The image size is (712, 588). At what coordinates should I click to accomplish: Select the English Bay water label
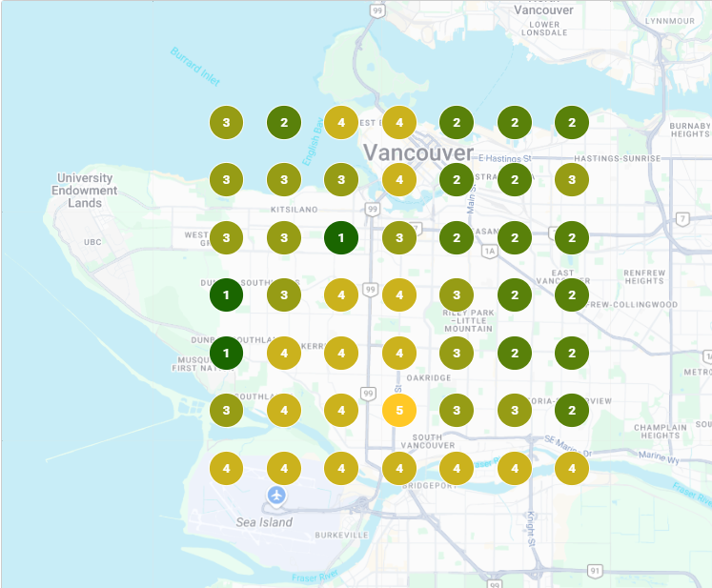pyautogui.click(x=313, y=142)
